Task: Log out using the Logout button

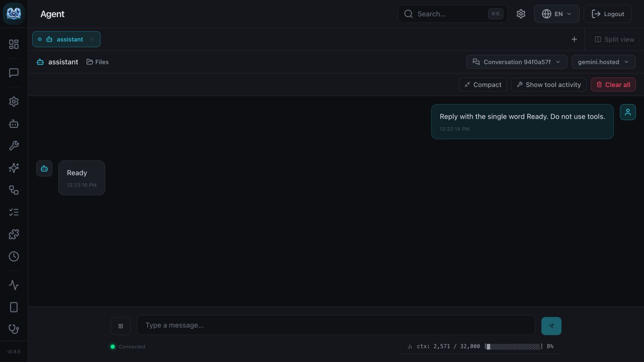Action: 608,14
